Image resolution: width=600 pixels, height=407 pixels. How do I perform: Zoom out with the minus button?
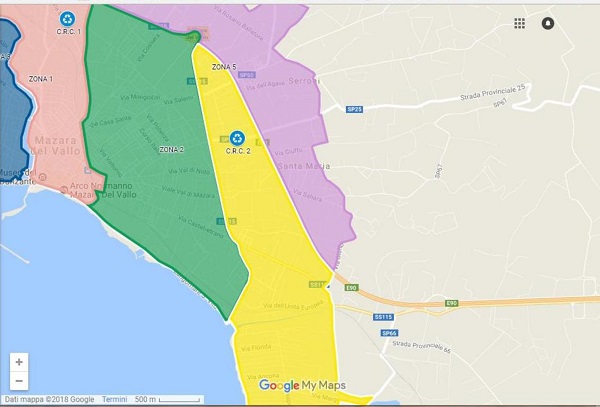pos(19,381)
